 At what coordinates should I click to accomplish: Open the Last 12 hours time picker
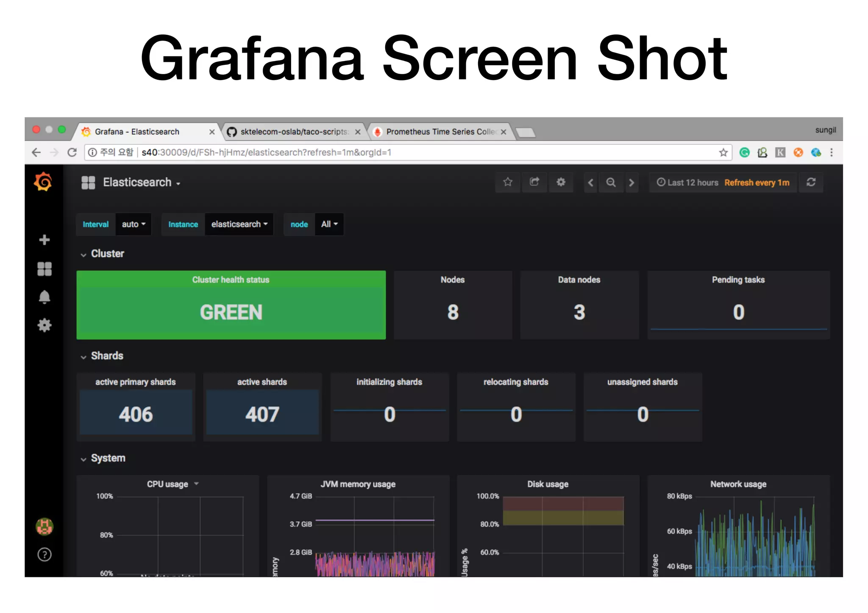pyautogui.click(x=687, y=183)
